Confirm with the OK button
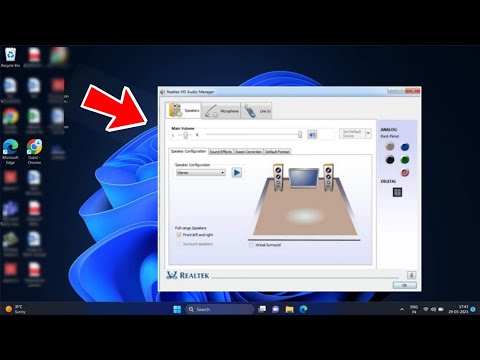480x360 pixels. coord(404,285)
